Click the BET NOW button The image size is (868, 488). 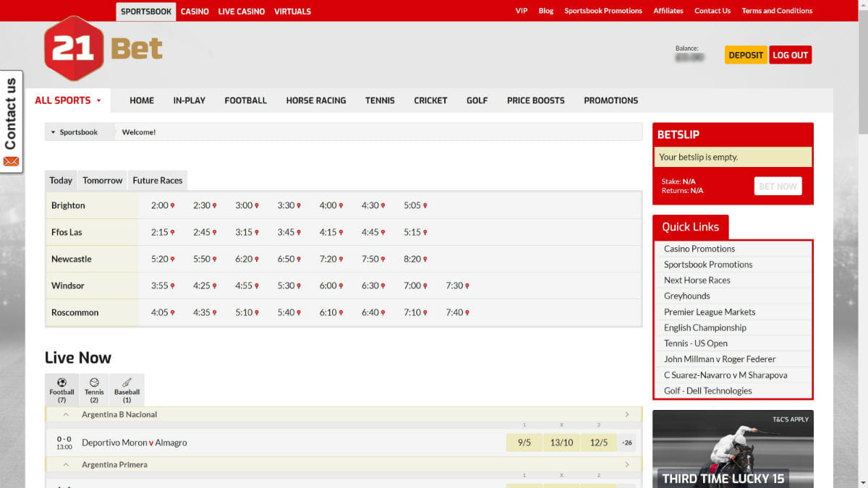coord(778,186)
